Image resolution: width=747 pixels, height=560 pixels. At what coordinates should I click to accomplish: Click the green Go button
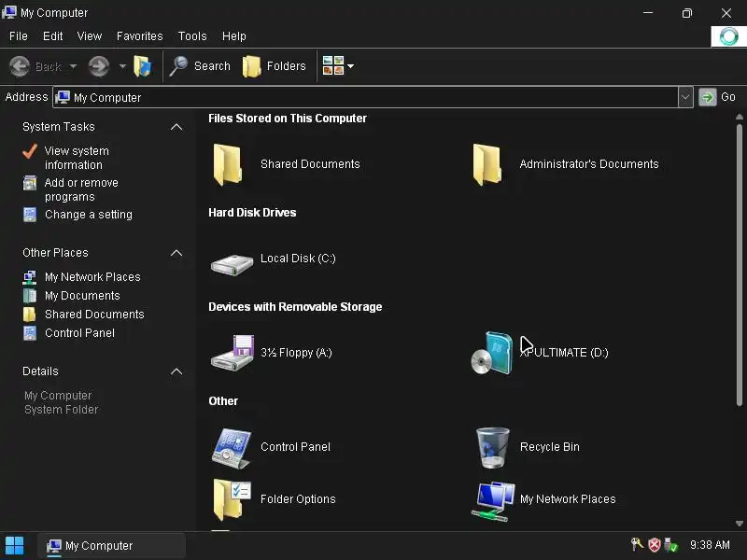718,97
